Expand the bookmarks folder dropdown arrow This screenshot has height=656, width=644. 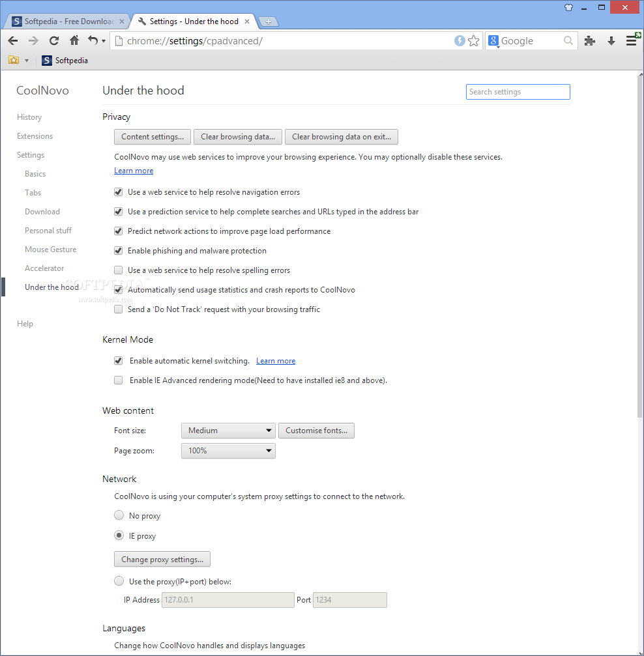(x=27, y=60)
